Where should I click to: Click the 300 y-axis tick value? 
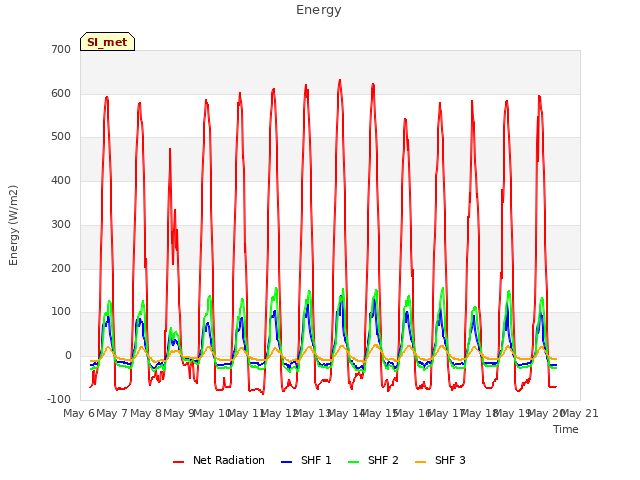[61, 224]
